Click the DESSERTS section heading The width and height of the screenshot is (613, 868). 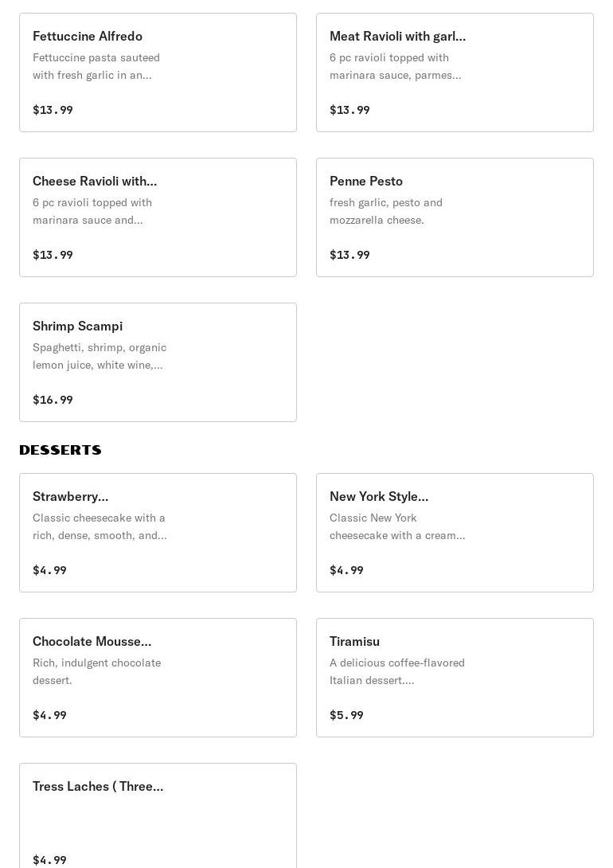[x=61, y=451]
